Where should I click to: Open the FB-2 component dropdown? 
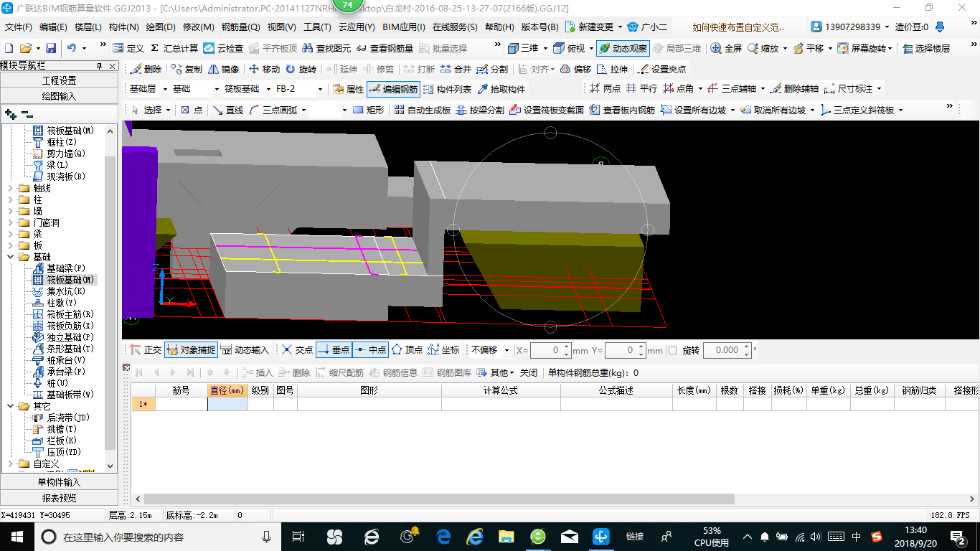(x=319, y=89)
